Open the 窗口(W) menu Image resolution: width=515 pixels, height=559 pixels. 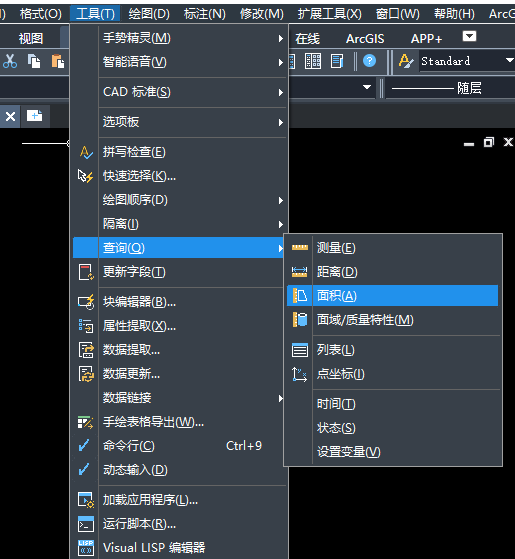[x=397, y=14]
